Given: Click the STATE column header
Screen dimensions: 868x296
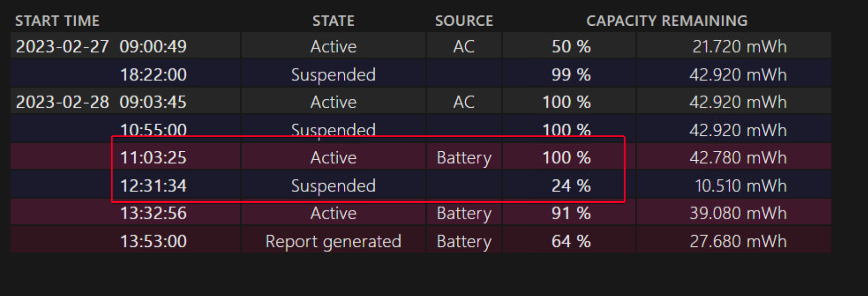Looking at the screenshot, I should (x=334, y=21).
